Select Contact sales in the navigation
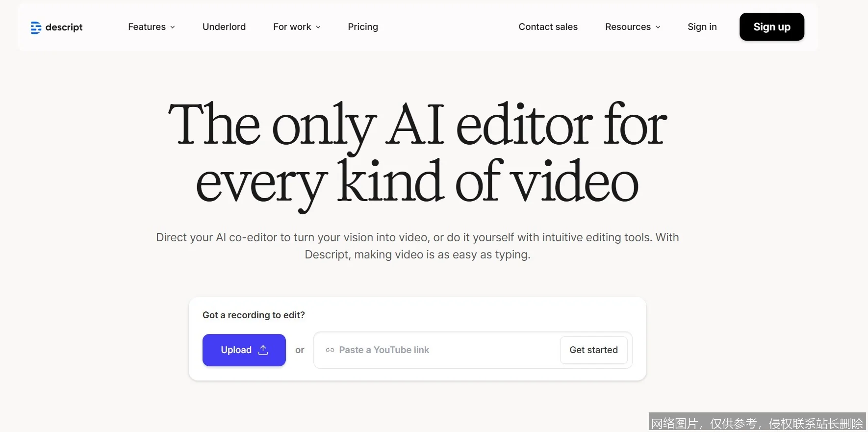 coord(548,27)
